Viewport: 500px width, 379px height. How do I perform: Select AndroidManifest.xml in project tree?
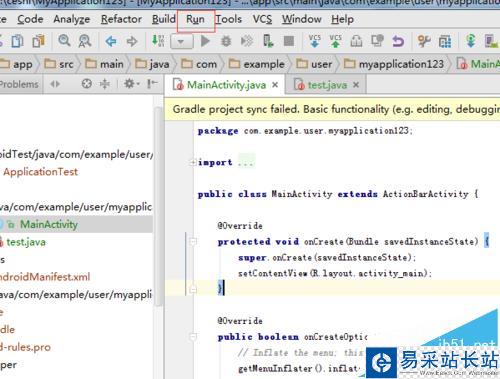[x=45, y=277]
